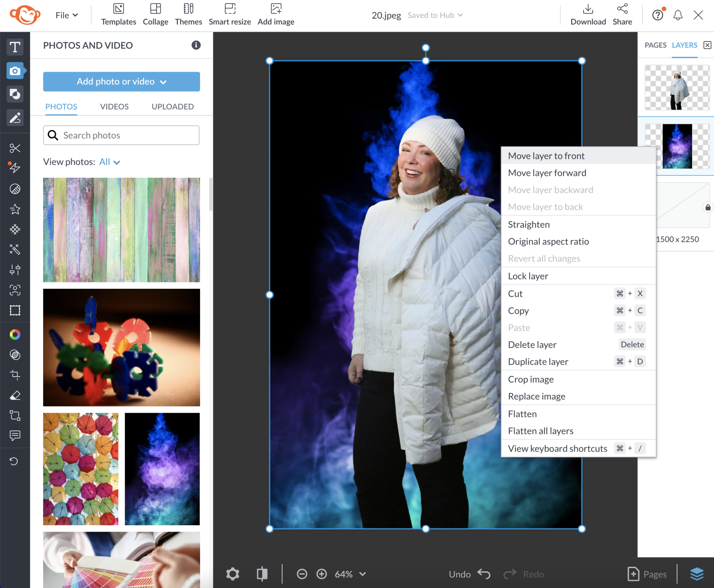714x588 pixels.
Task: Click the Download icon
Action: point(587,10)
